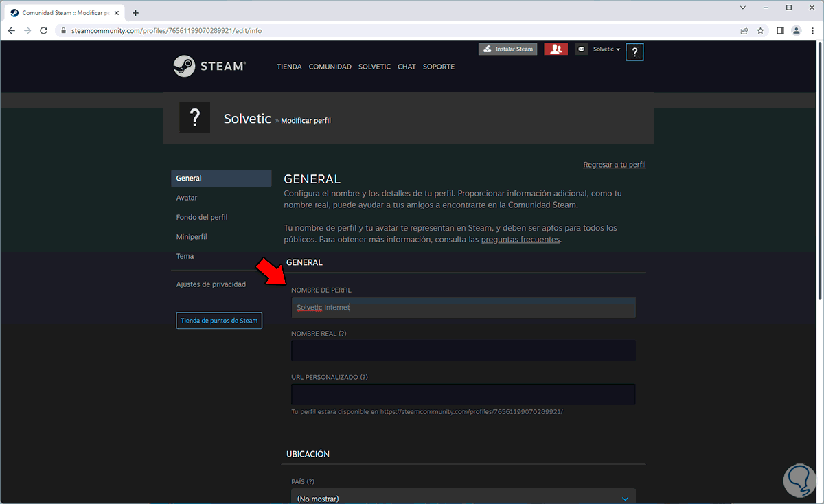Screen dimensions: 824x504
Task: Open a new browser tab
Action: coord(135,13)
